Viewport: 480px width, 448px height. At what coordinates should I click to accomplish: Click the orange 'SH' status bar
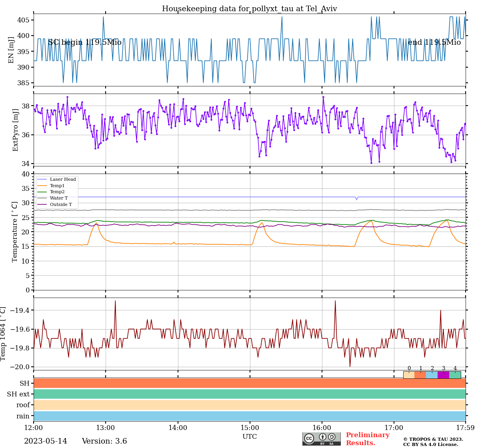pyautogui.click(x=250, y=383)
